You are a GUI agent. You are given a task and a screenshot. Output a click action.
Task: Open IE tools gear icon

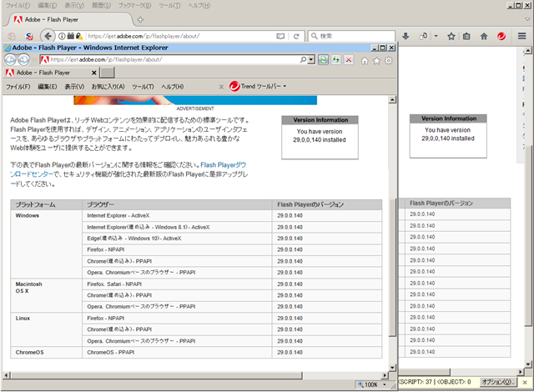389,61
